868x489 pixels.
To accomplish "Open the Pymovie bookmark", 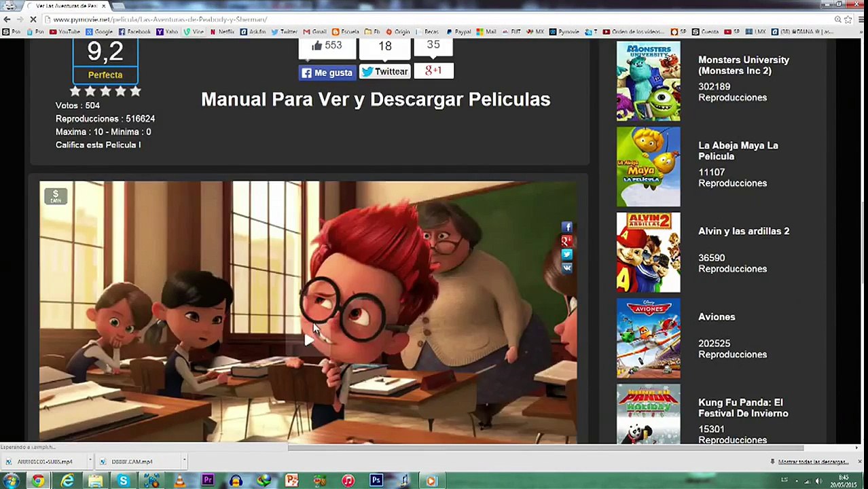I will point(564,32).
